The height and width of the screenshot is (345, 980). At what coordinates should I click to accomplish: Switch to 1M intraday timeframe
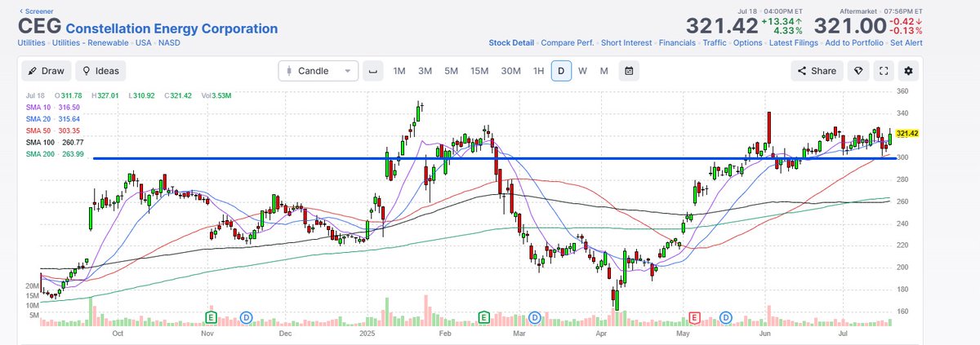[x=399, y=71]
